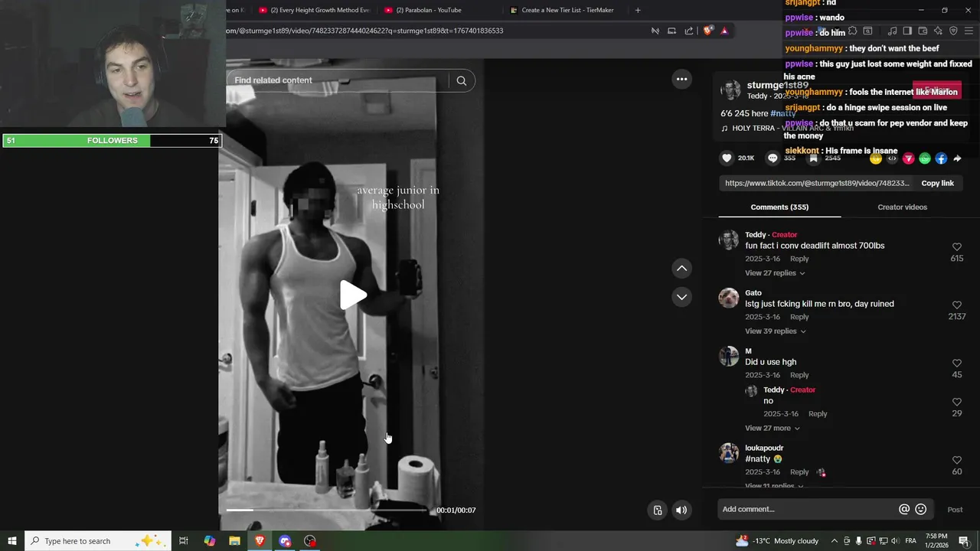Viewport: 980px width, 551px height.
Task: Switch to the Parabolan - YouTube tab
Action: [x=423, y=10]
